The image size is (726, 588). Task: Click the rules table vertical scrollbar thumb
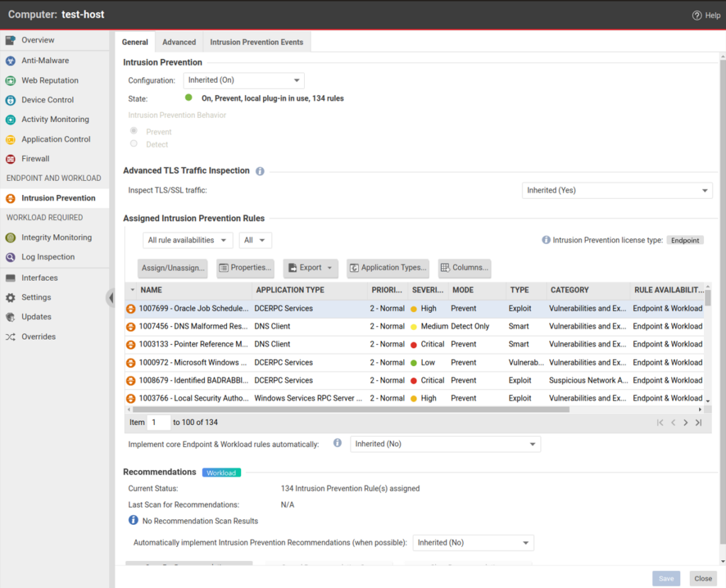point(708,297)
